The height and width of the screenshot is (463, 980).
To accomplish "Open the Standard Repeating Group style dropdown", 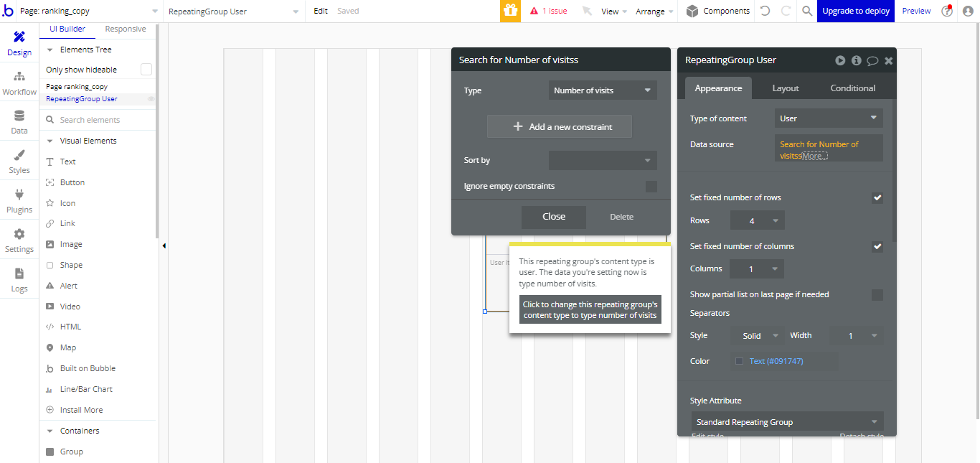I will click(788, 422).
